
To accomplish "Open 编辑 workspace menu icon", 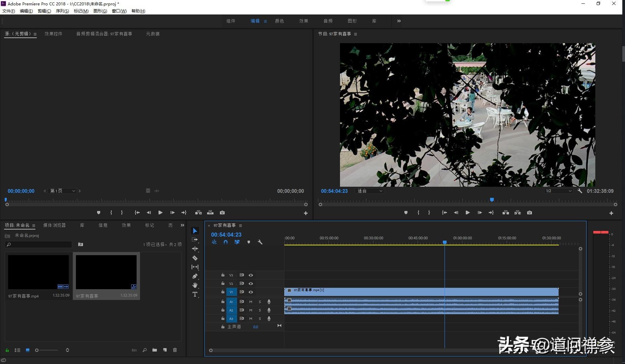I will 265,21.
